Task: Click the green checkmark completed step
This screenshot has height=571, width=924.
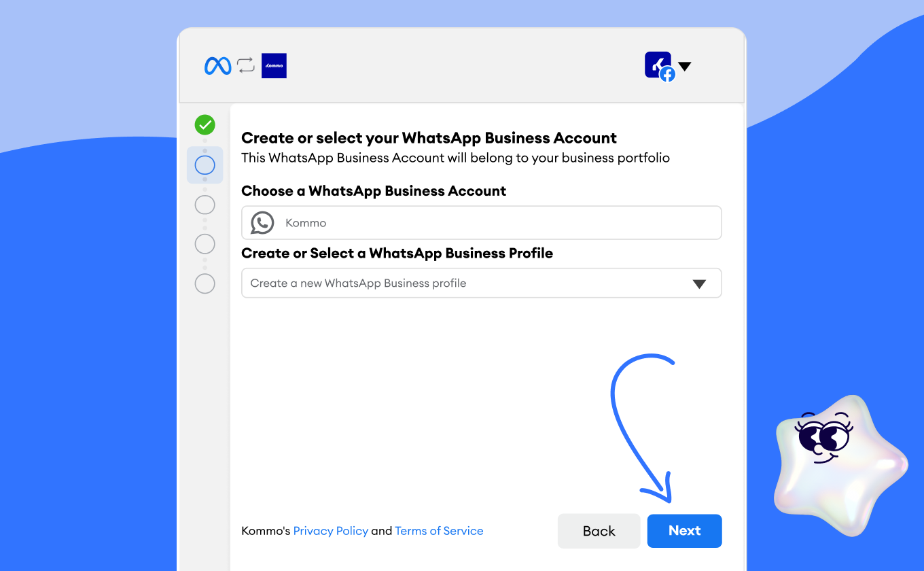Action: (x=205, y=125)
